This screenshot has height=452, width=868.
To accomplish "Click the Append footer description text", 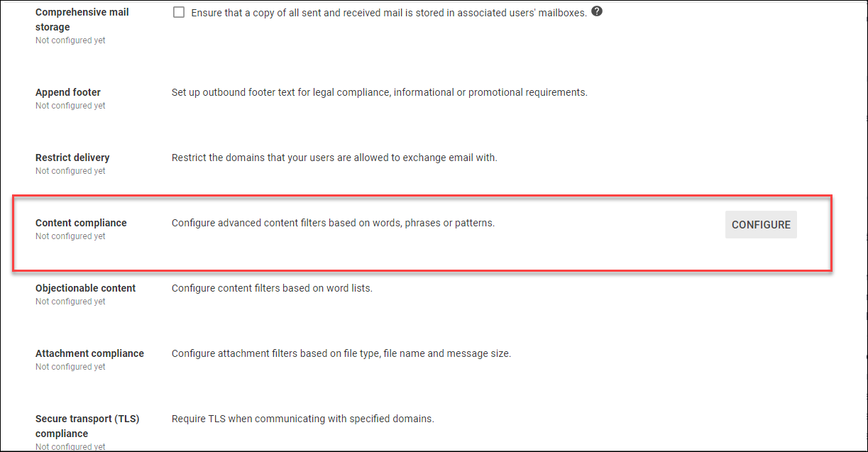I will [380, 92].
